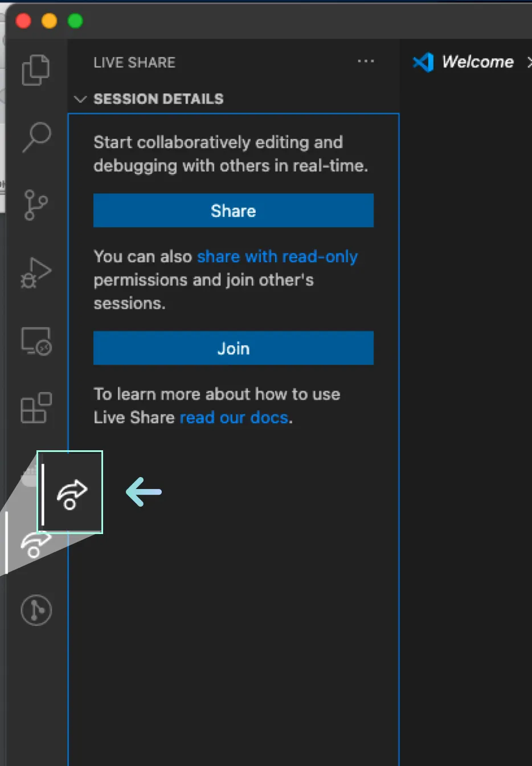This screenshot has width=532, height=766.
Task: Open the Git graph icon at bottom
Action: (x=36, y=610)
